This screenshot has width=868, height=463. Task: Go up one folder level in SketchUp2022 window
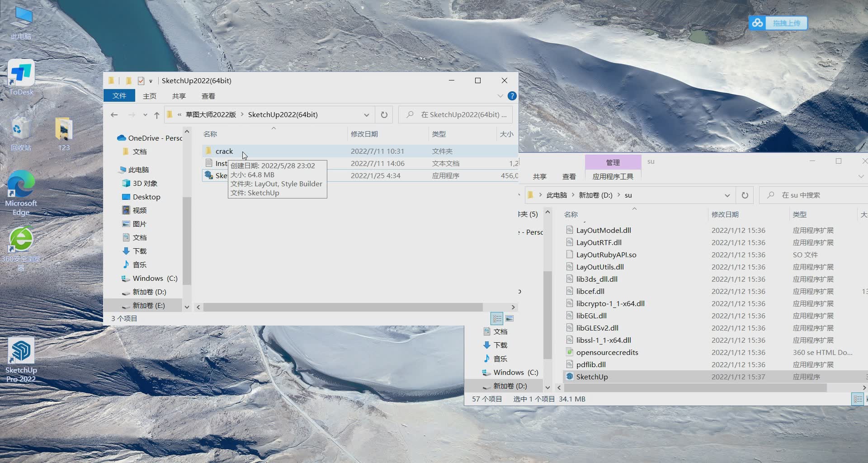[156, 115]
